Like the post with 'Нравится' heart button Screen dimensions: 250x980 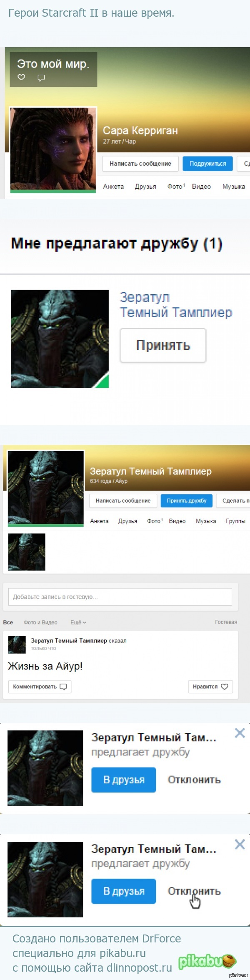click(210, 687)
